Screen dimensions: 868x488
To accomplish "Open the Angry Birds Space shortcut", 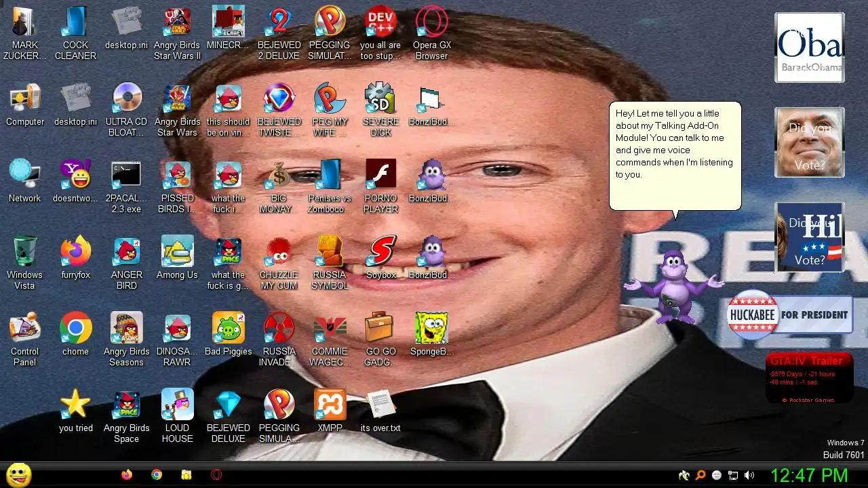I will (127, 417).
